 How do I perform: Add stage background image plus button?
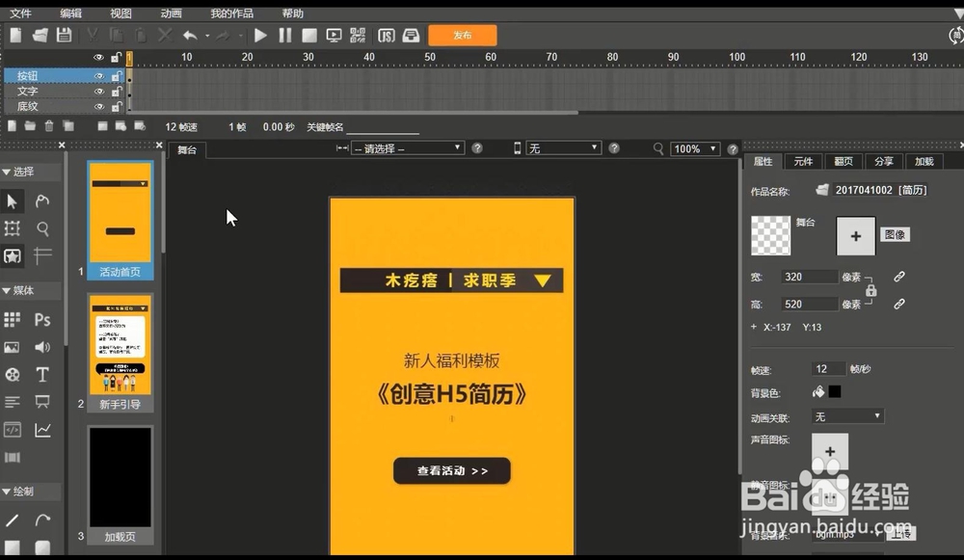[x=855, y=236]
